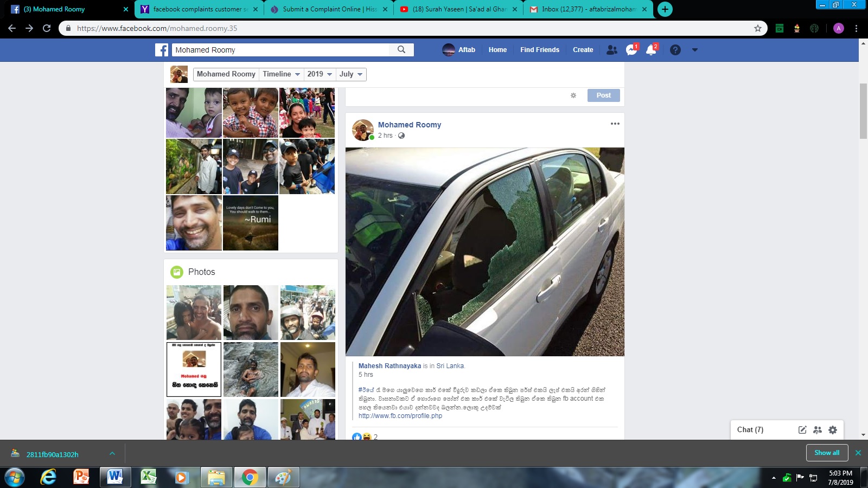This screenshot has width=868, height=488.
Task: Open the Find Friends menu item
Action: click(539, 49)
